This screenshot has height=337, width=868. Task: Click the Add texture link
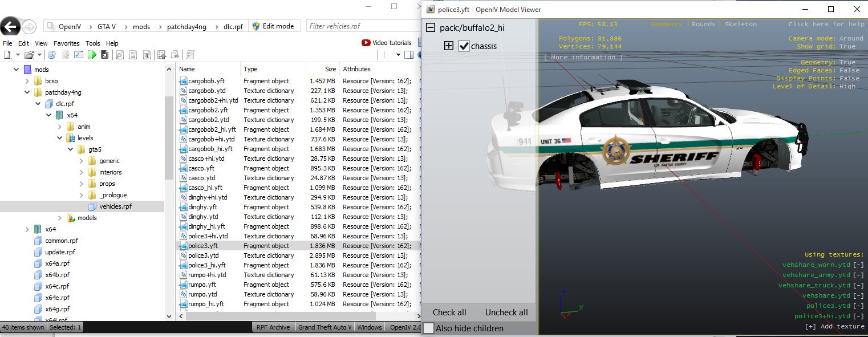[x=834, y=327]
